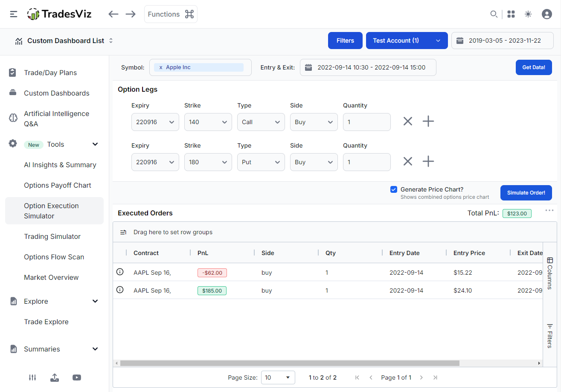Remove the Put option leg with X

tap(408, 161)
